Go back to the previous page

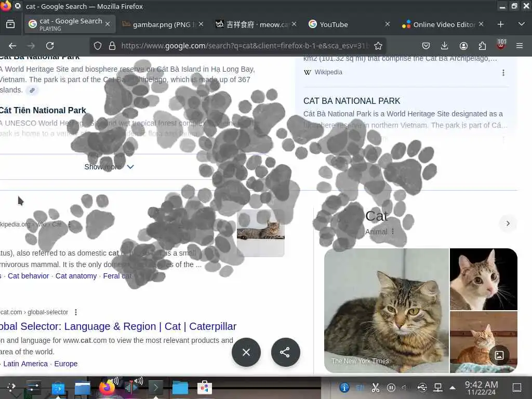12,46
